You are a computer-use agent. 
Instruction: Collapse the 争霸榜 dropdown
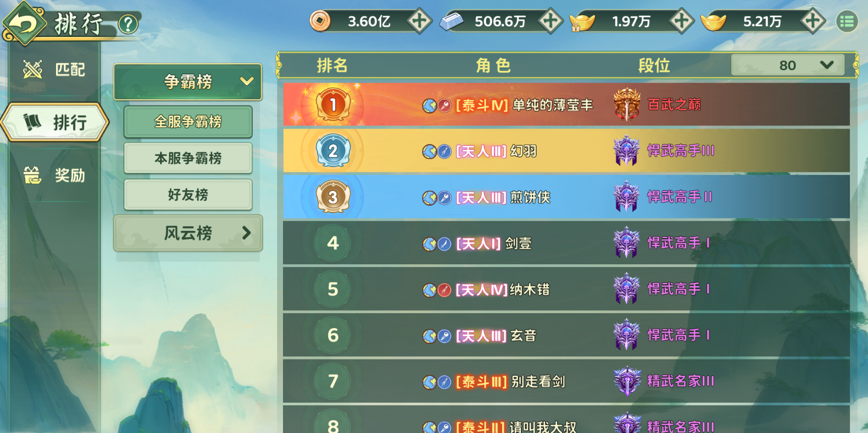tap(188, 82)
